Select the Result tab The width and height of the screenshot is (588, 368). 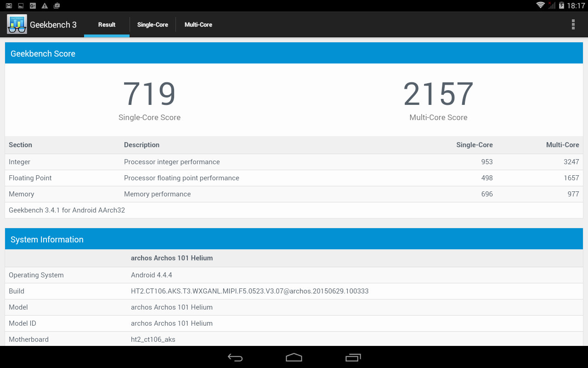tap(107, 25)
